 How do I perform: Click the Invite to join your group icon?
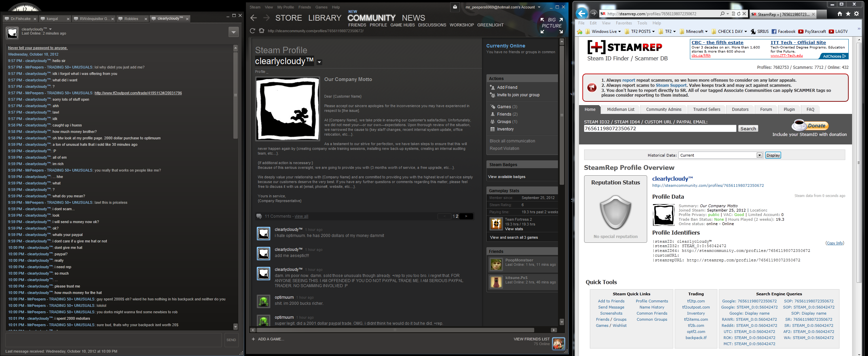coord(493,95)
